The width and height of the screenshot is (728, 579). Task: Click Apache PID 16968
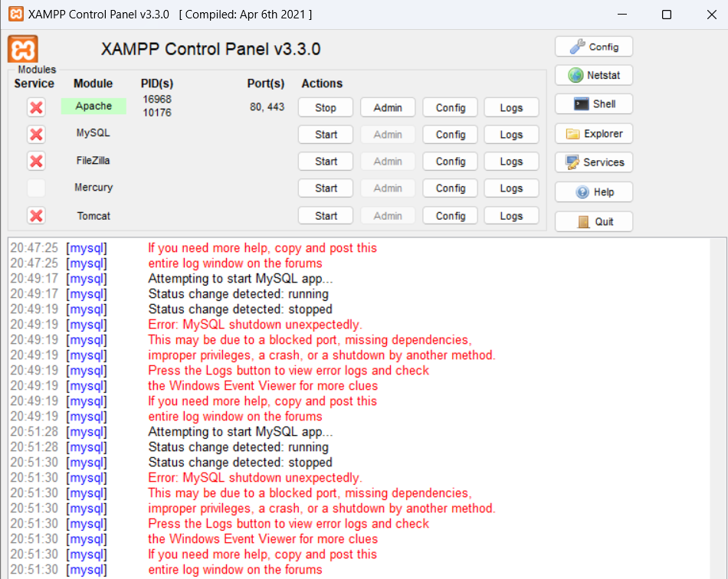pyautogui.click(x=157, y=100)
